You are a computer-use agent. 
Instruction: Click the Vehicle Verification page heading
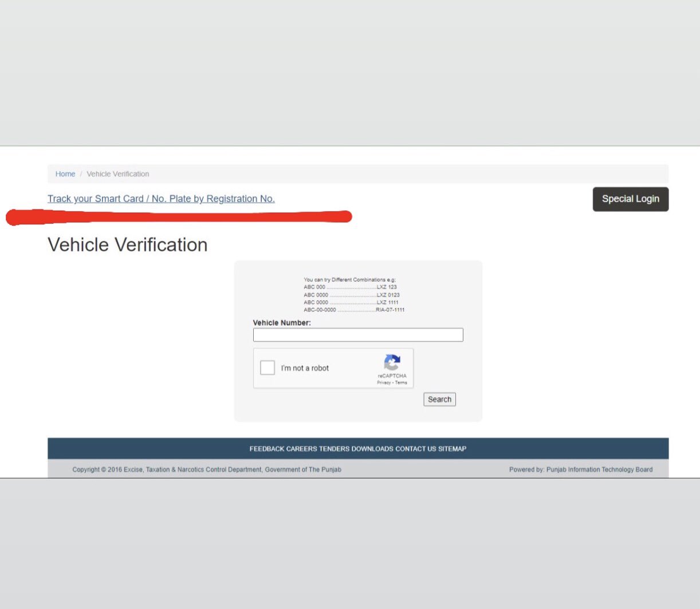[127, 244]
